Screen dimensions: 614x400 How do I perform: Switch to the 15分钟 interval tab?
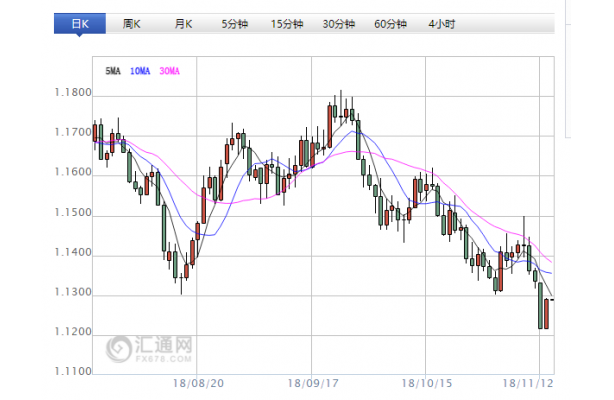click(288, 22)
